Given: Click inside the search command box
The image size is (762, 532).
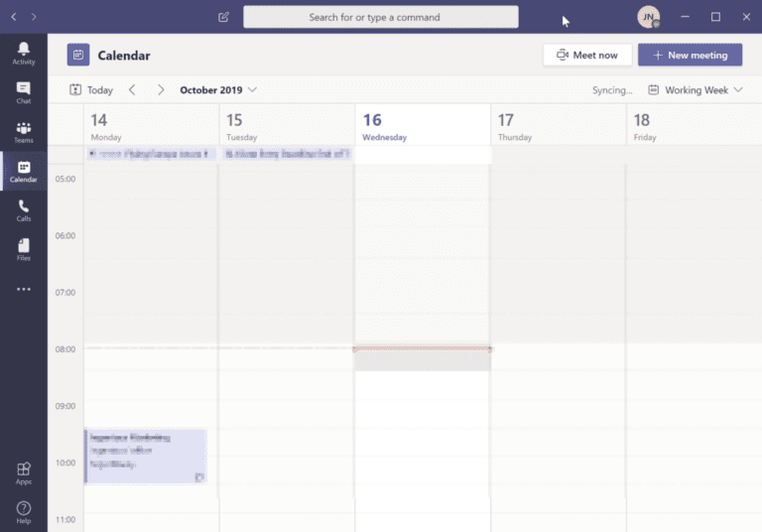Looking at the screenshot, I should click(381, 17).
